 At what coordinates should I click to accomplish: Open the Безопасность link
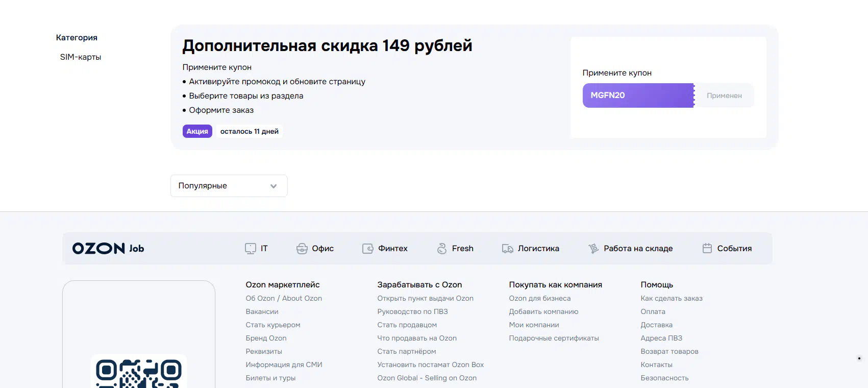coord(665,378)
